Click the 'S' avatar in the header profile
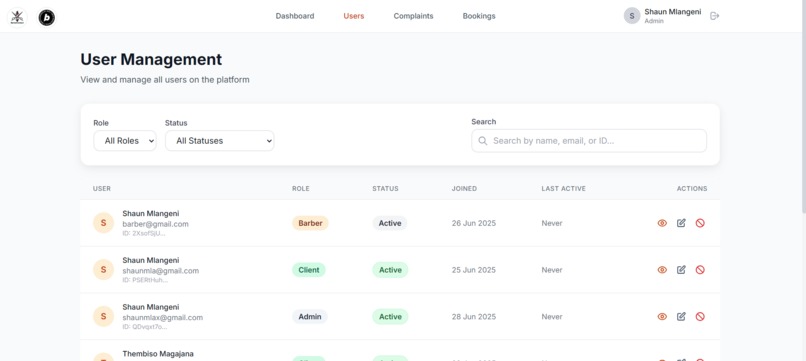This screenshot has height=361, width=806. click(x=632, y=16)
